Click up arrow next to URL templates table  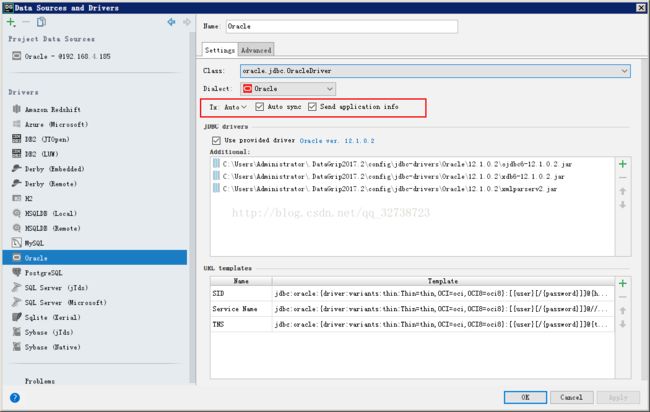point(623,310)
